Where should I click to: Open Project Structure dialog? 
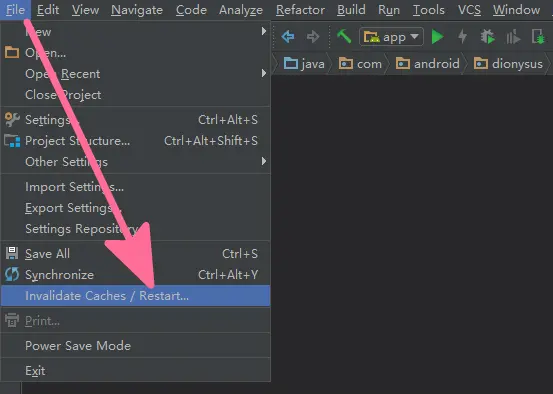(x=135, y=141)
